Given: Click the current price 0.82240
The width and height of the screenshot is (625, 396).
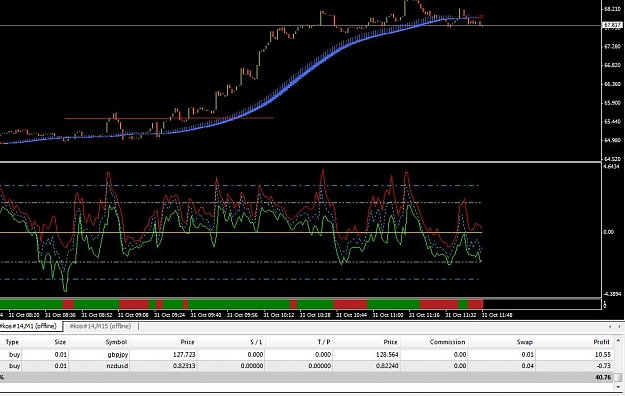Looking at the screenshot, I should pos(387,366).
